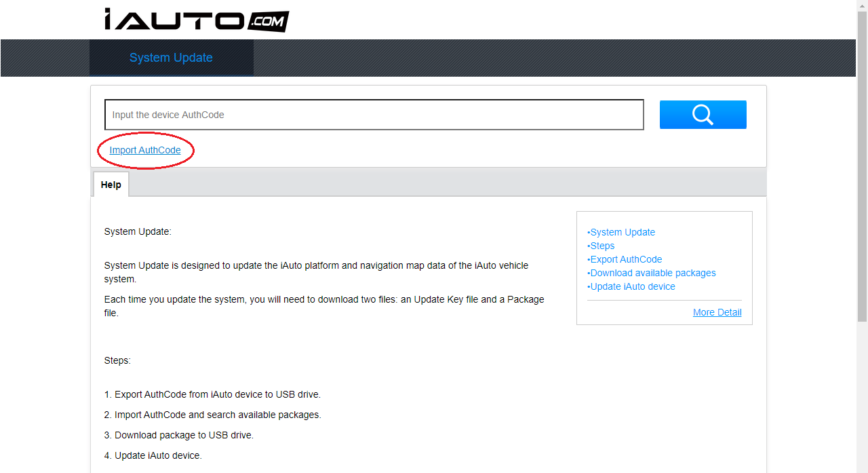The width and height of the screenshot is (868, 473).
Task: Click step "1. Export AuthCode from iAuto device"
Action: (212, 394)
